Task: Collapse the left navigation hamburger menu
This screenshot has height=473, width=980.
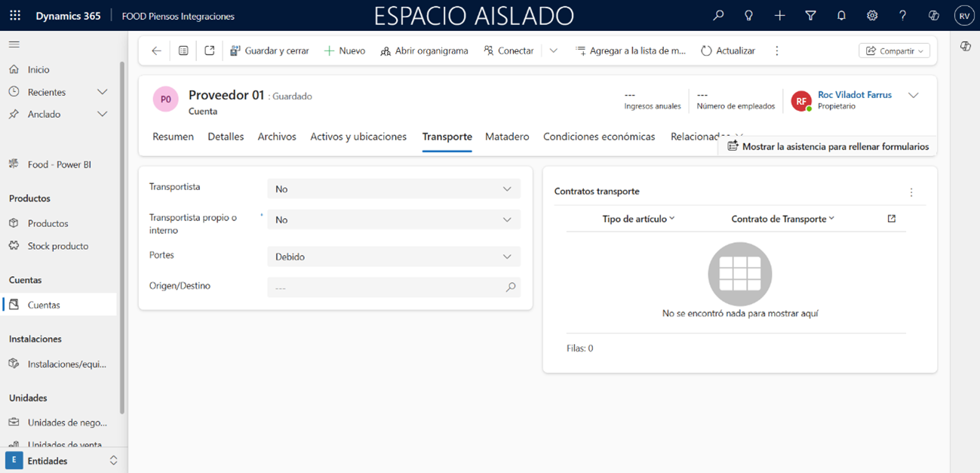Action: [14, 45]
